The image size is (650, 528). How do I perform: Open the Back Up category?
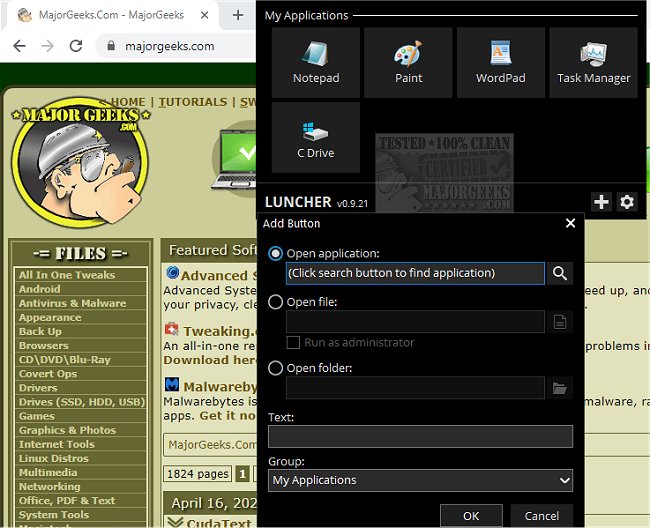click(x=81, y=332)
